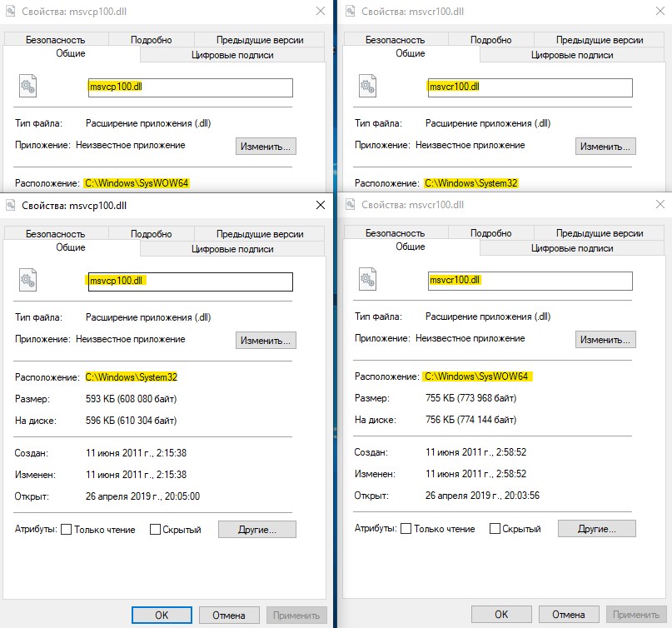This screenshot has height=628, width=672.
Task: Close the msvcr100.dll System32 properties window
Action: click(660, 11)
